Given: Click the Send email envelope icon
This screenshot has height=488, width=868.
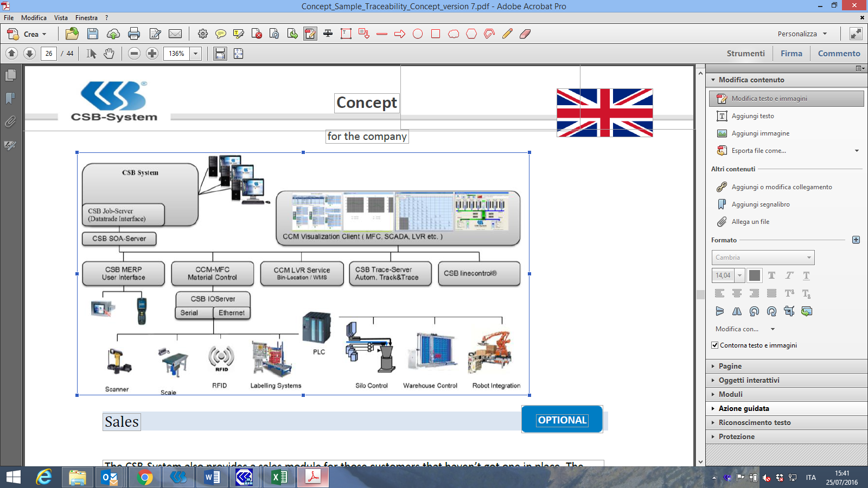Looking at the screenshot, I should point(175,34).
